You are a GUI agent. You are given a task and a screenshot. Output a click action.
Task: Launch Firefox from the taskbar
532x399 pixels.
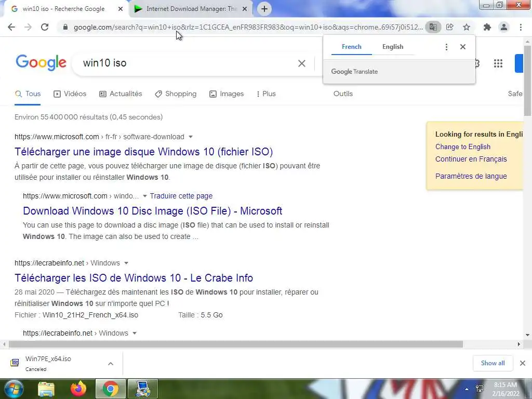pyautogui.click(x=78, y=389)
